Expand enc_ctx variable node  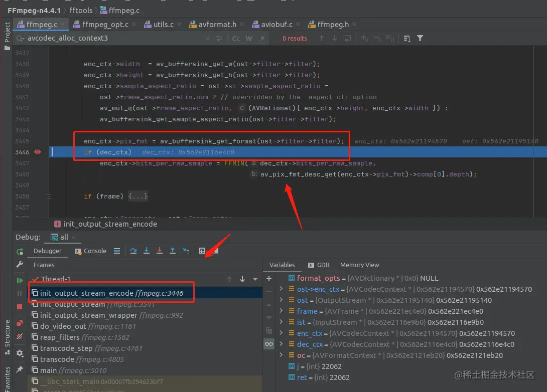coord(281,333)
